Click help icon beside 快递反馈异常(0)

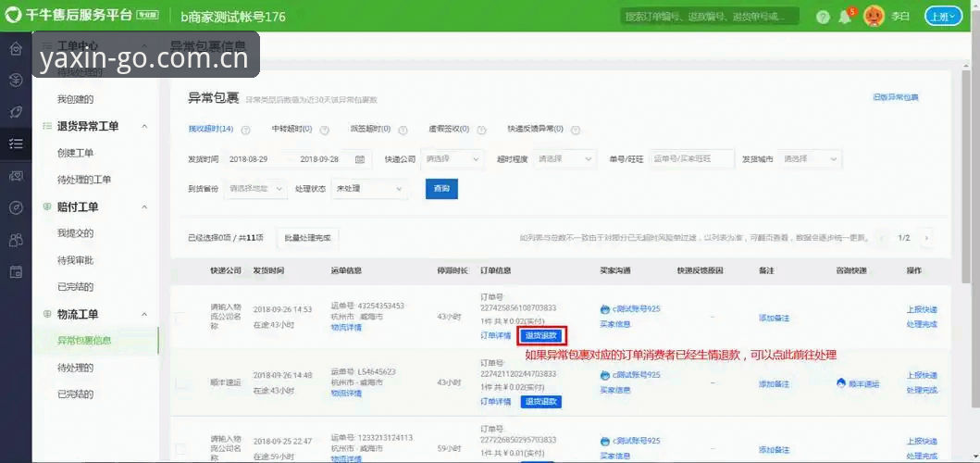click(576, 131)
